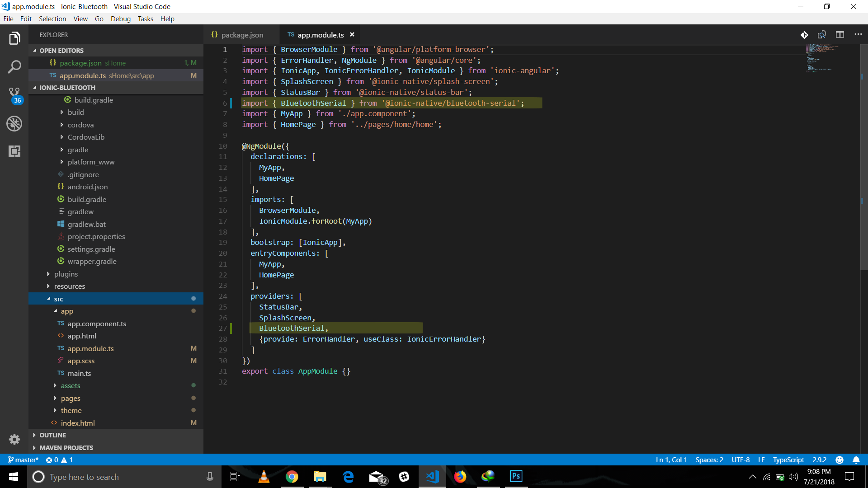Split the editor using the Split Editor icon
This screenshot has height=488, width=868.
(x=840, y=34)
